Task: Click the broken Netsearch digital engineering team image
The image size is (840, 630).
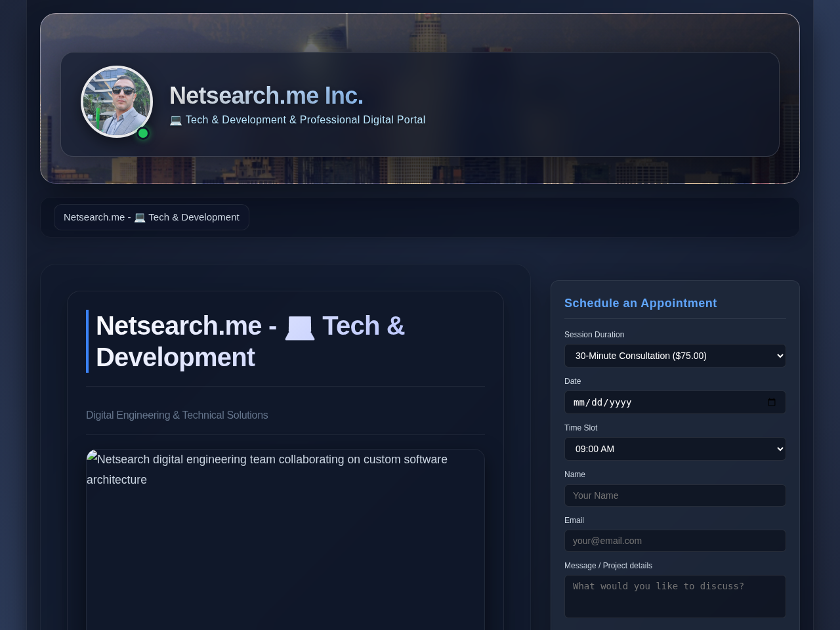Action: pos(285,539)
